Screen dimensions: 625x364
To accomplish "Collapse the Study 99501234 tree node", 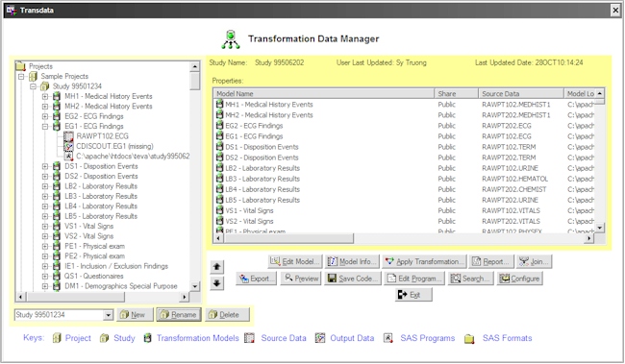I will click(33, 86).
